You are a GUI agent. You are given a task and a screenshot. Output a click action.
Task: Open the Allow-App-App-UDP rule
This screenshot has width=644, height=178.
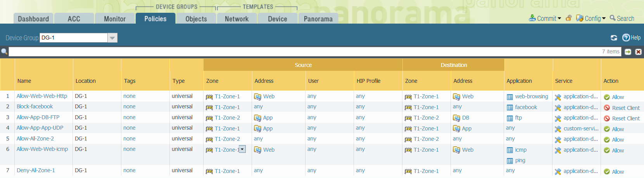coord(40,128)
